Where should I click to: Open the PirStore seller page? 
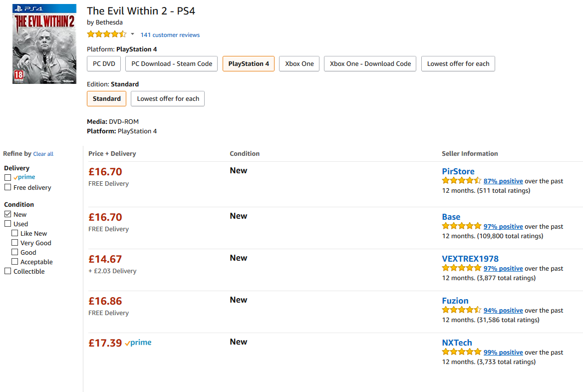458,171
